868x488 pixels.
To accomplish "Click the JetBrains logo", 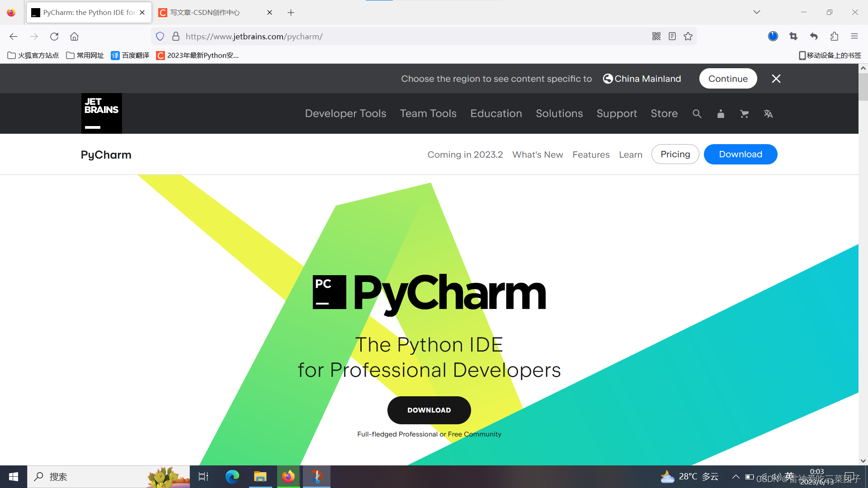I will click(x=102, y=113).
